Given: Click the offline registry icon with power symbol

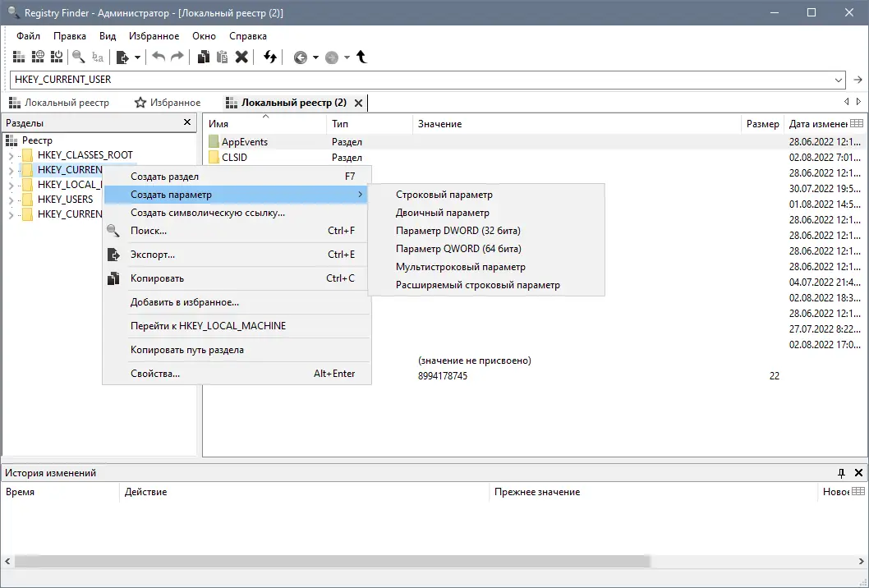Looking at the screenshot, I should click(57, 57).
